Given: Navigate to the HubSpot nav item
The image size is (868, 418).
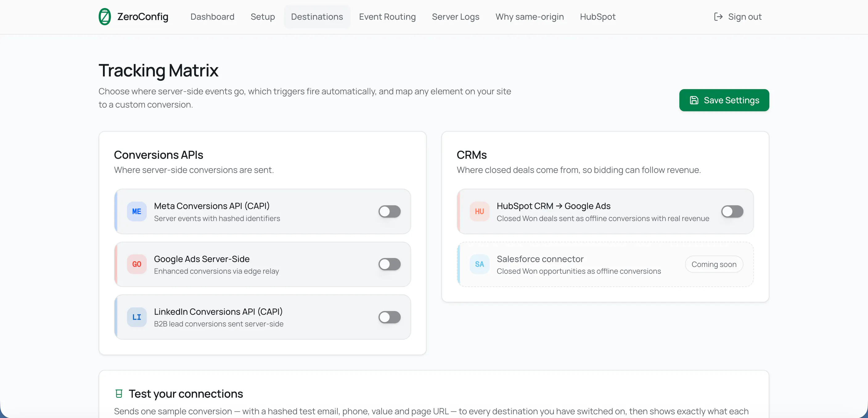Looking at the screenshot, I should coord(598,17).
